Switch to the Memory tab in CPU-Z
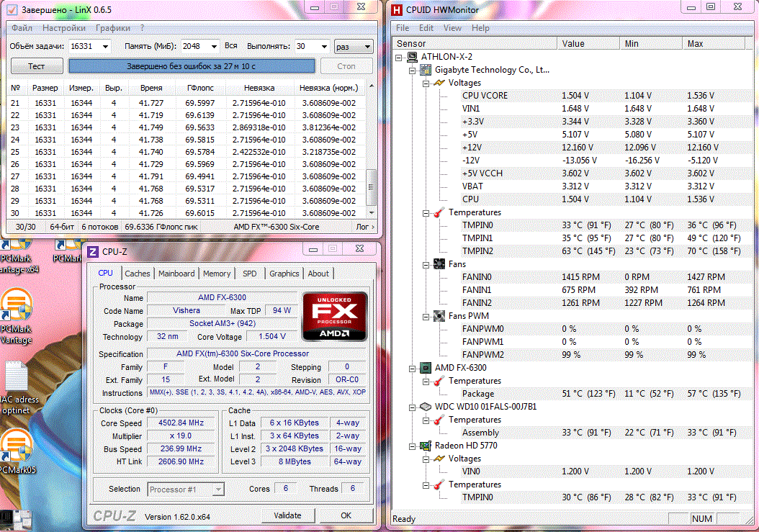 point(217,274)
